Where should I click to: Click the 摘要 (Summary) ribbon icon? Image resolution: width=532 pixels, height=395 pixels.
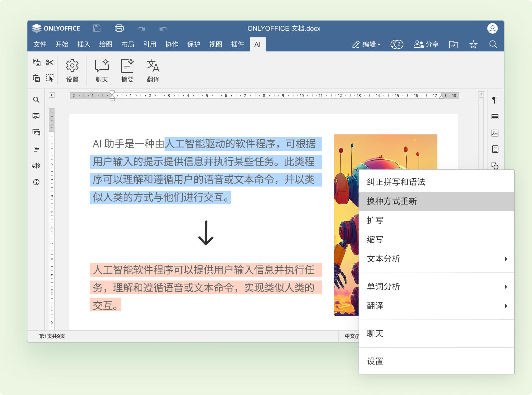click(x=127, y=70)
